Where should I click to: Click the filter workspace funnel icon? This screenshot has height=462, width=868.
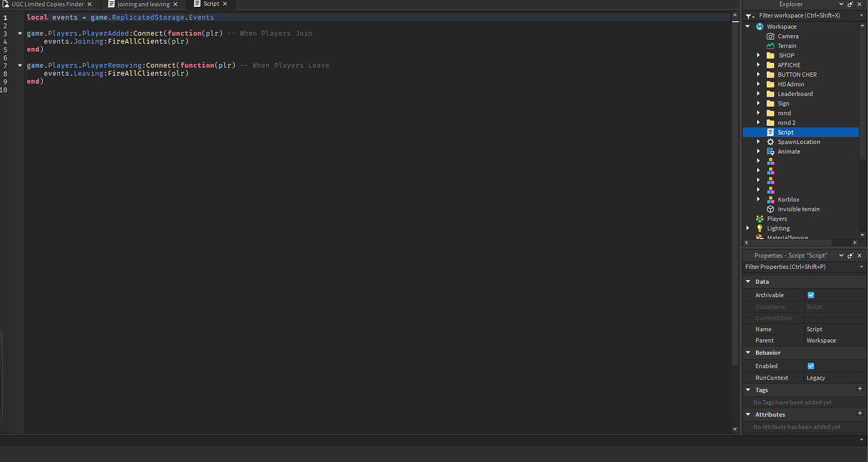click(748, 15)
